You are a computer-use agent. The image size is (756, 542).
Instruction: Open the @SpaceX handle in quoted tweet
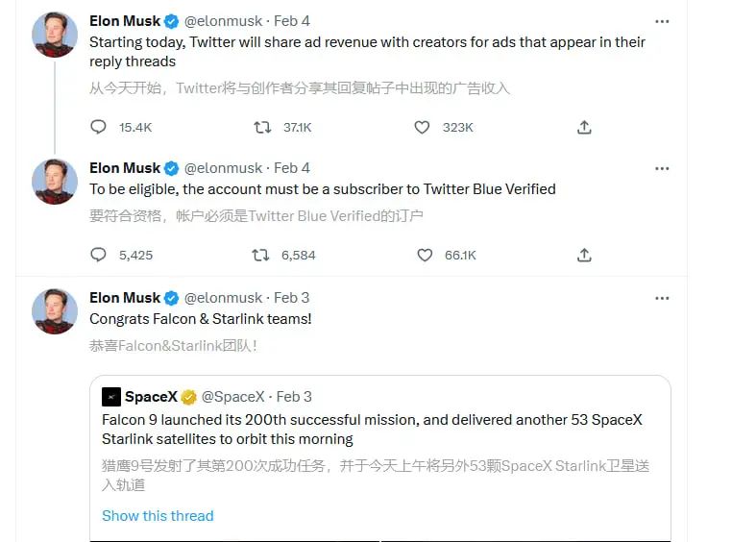click(232, 396)
